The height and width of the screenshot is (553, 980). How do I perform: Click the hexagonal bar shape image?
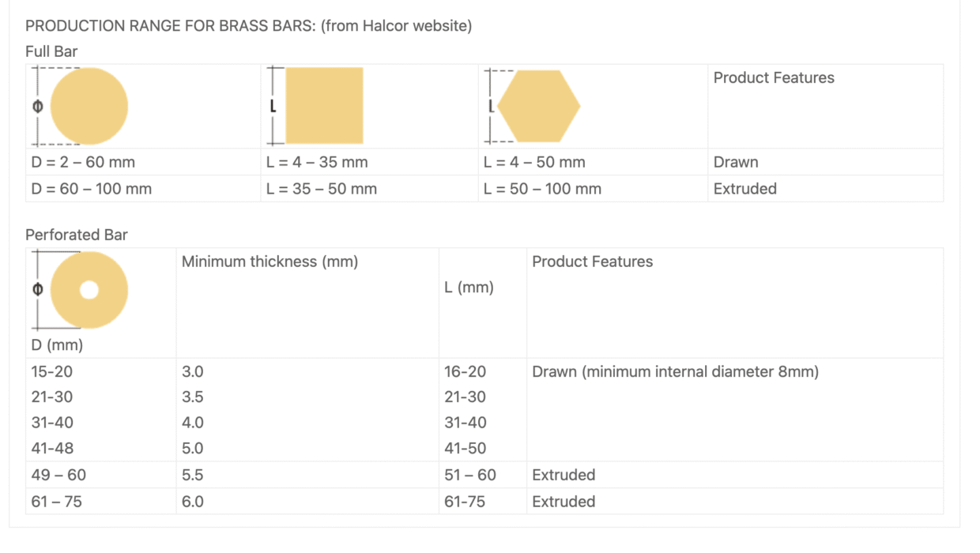[540, 106]
